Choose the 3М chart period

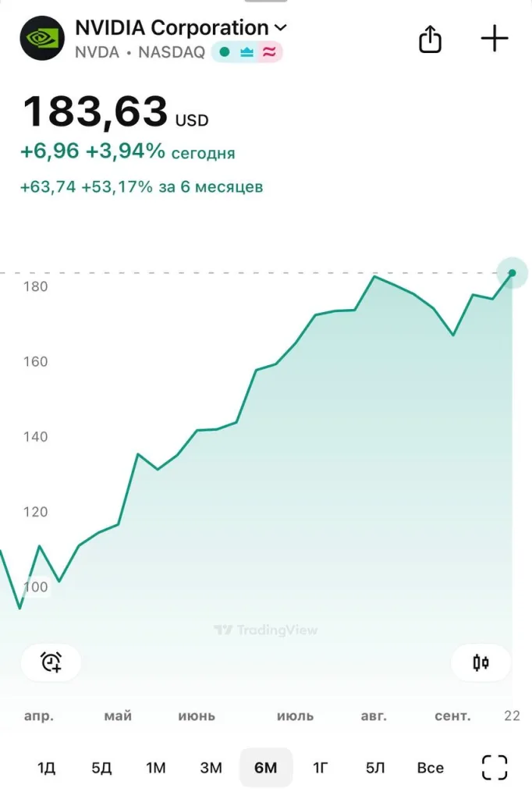coord(211,768)
